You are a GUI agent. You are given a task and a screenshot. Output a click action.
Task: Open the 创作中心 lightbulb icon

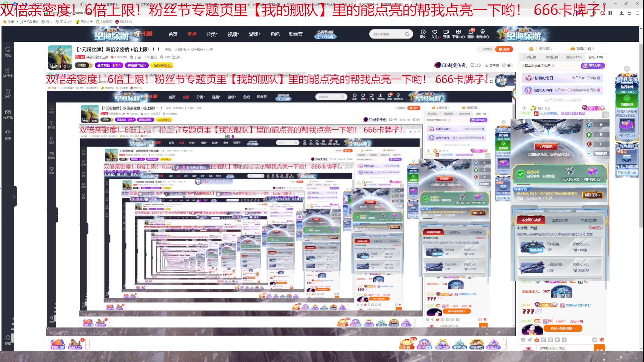pyautogui.click(x=482, y=34)
